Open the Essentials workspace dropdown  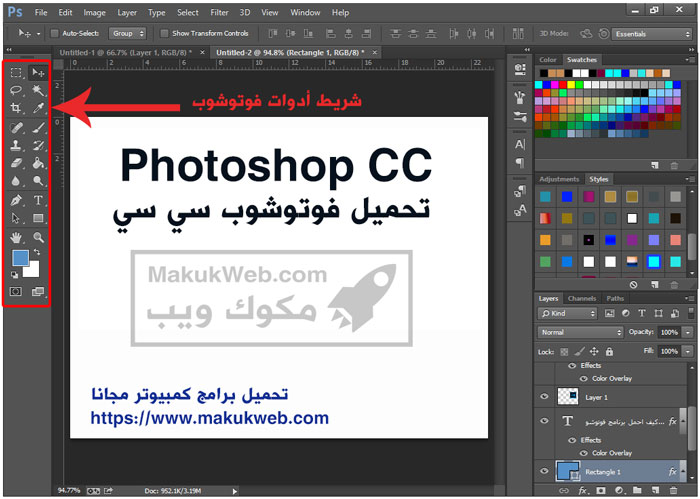coord(652,34)
